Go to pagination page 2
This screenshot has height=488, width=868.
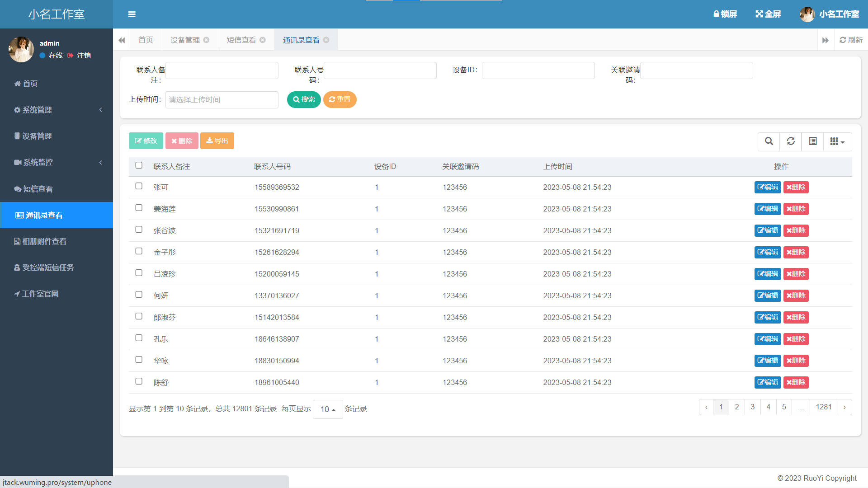pyautogui.click(x=737, y=407)
